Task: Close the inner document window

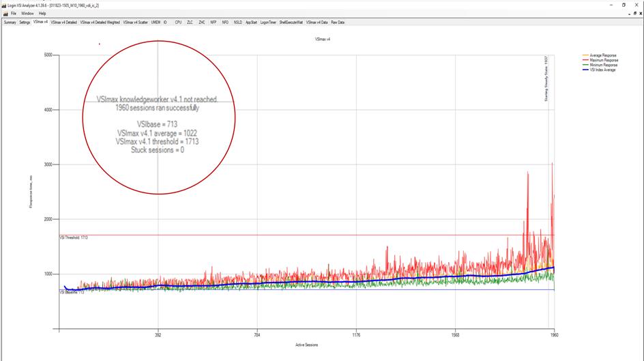Action: [640, 13]
